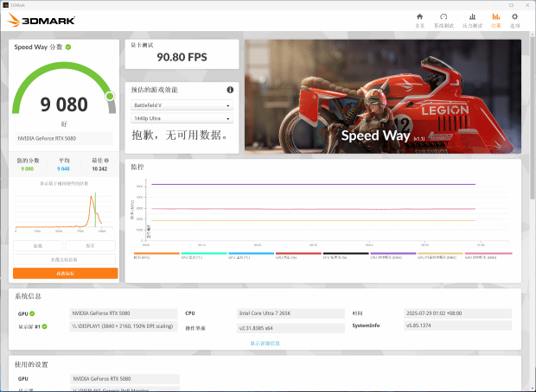Click the green your-score value 9 080
This screenshot has height=392, width=536.
point(28,168)
